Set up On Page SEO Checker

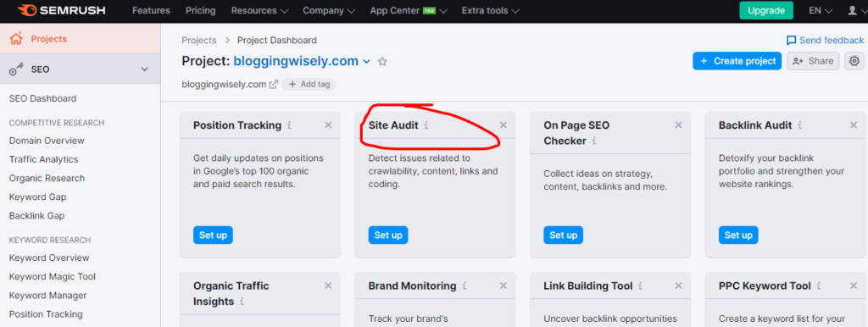click(564, 236)
